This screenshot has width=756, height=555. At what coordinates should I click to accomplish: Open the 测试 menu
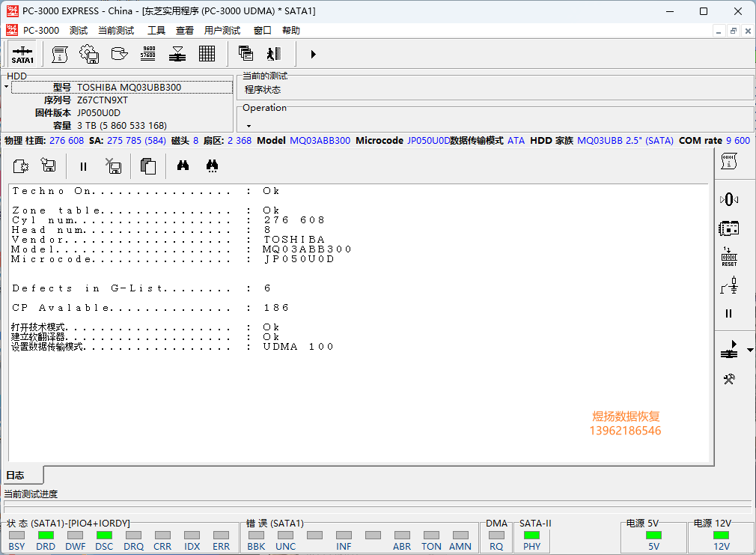[78, 31]
